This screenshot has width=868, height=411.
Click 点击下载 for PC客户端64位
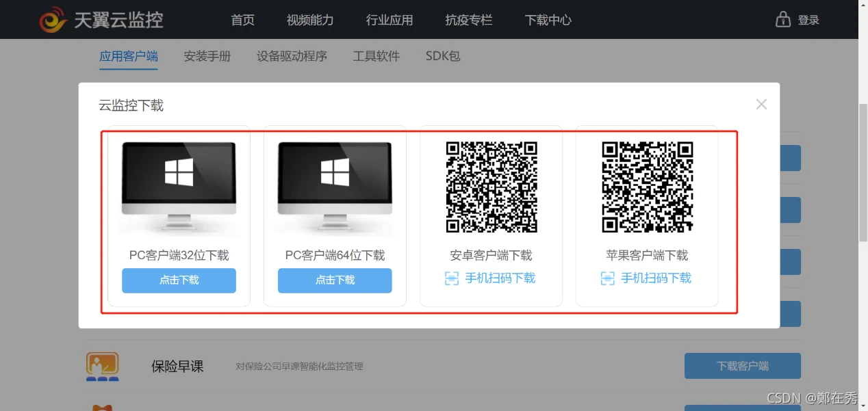click(x=335, y=280)
